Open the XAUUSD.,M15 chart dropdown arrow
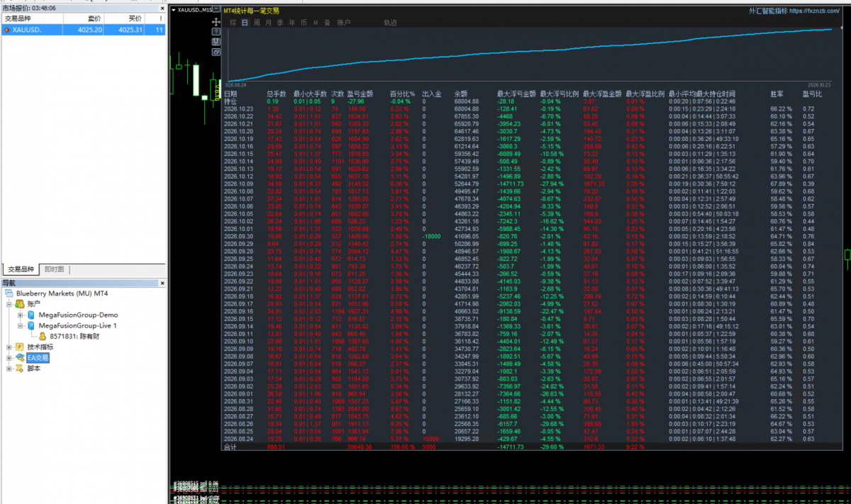Screen dimensions: 851x504 174,10
